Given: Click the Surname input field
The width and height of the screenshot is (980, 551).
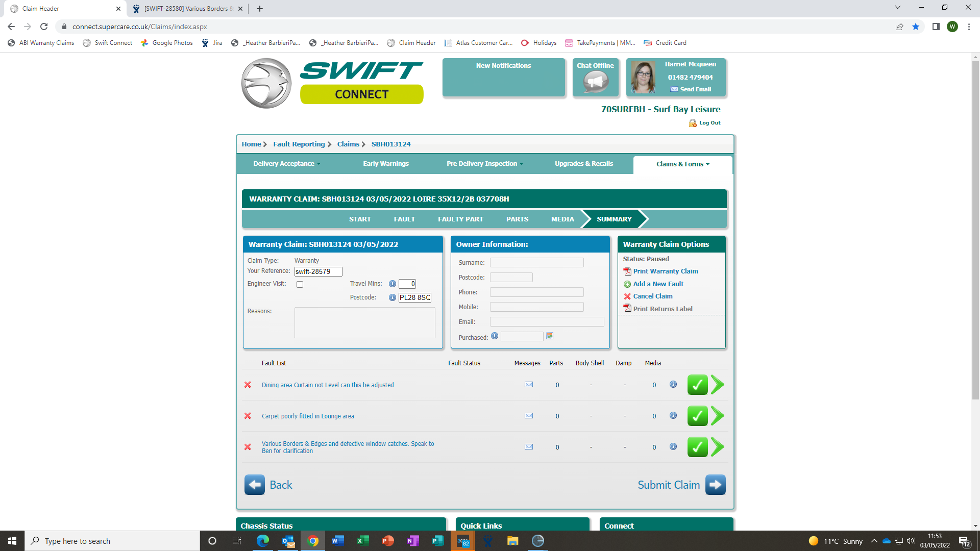Looking at the screenshot, I should (x=536, y=263).
